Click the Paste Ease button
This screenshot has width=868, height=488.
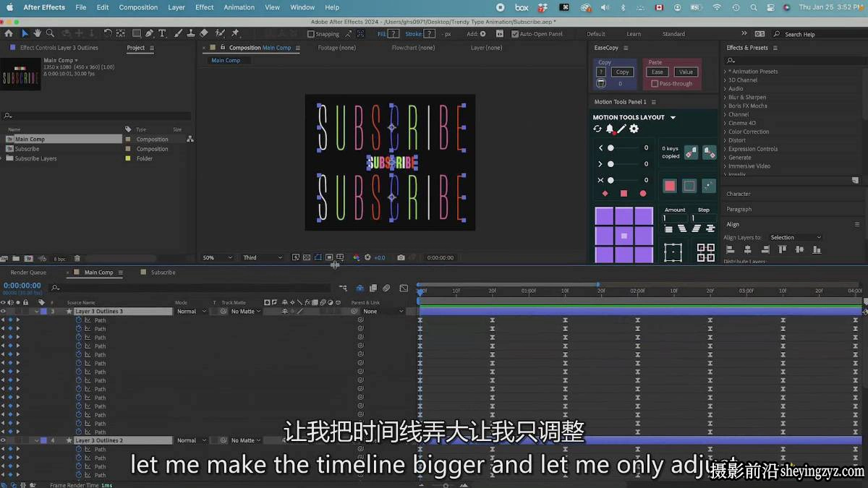658,72
